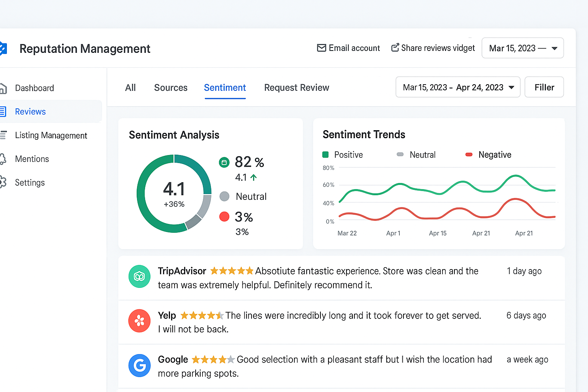Open the Request Review tab

(296, 88)
